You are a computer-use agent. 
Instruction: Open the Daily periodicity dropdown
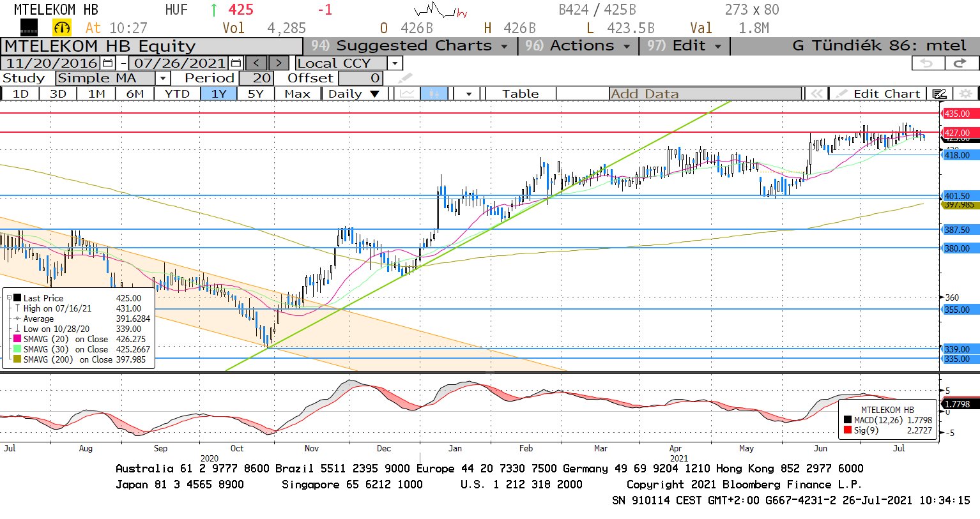pyautogui.click(x=353, y=94)
